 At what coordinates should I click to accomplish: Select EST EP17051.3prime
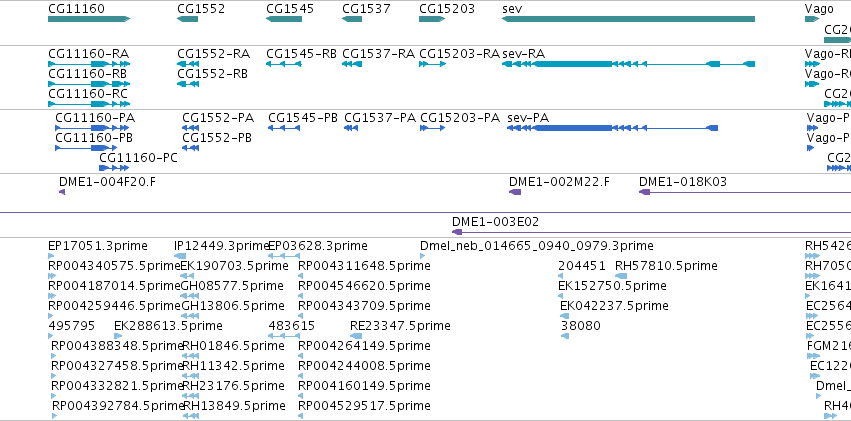[52, 256]
